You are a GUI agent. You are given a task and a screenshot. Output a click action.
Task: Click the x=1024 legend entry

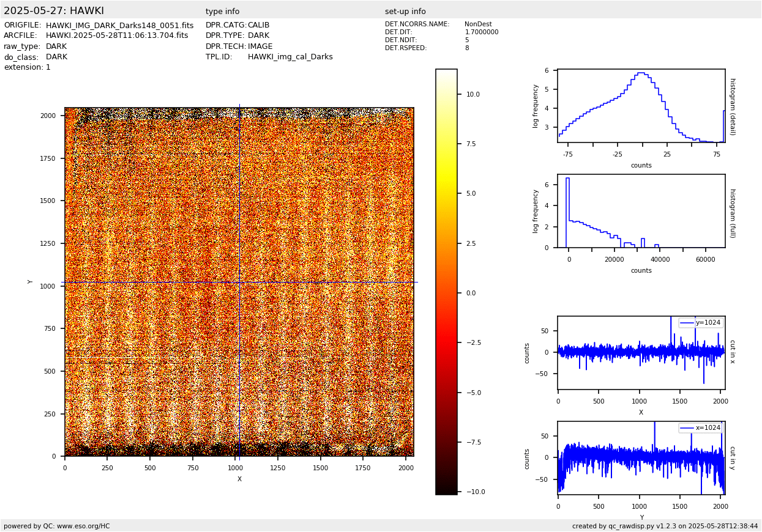click(701, 428)
